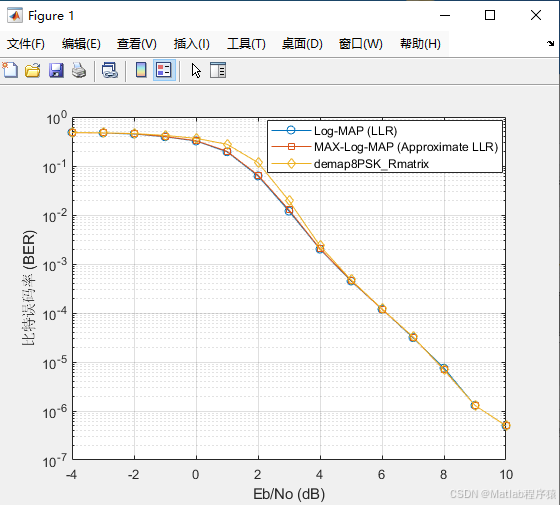Click the data marker at 6 dB
This screenshot has height=505, width=560.
(382, 309)
